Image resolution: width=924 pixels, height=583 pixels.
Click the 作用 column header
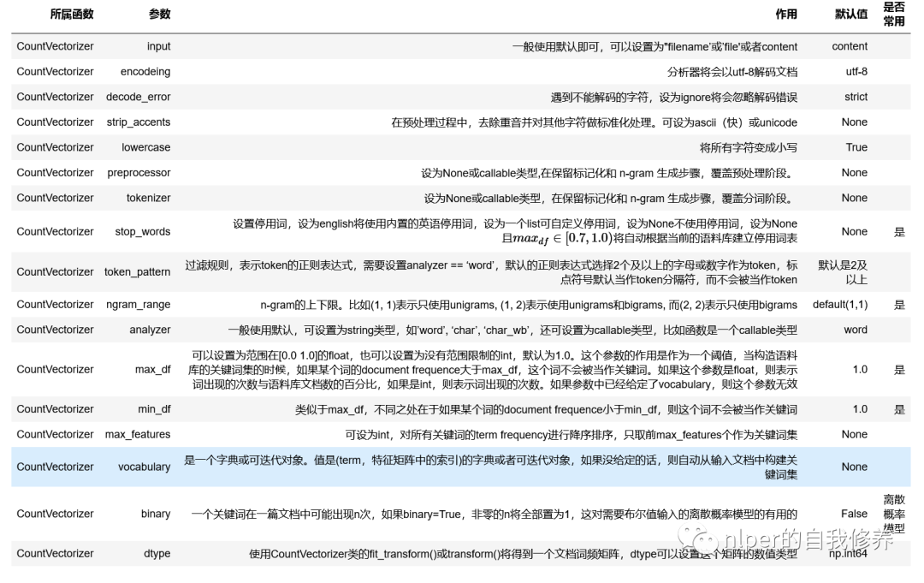click(x=786, y=15)
